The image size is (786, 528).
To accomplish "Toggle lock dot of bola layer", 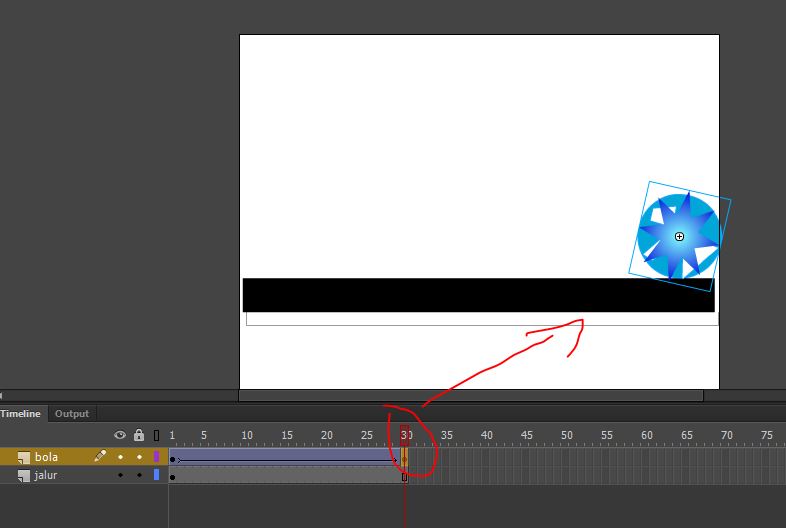I will [x=139, y=457].
